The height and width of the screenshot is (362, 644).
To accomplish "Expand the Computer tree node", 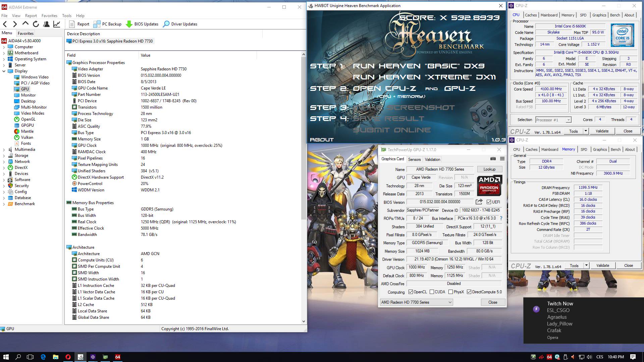I will click(x=4, y=47).
